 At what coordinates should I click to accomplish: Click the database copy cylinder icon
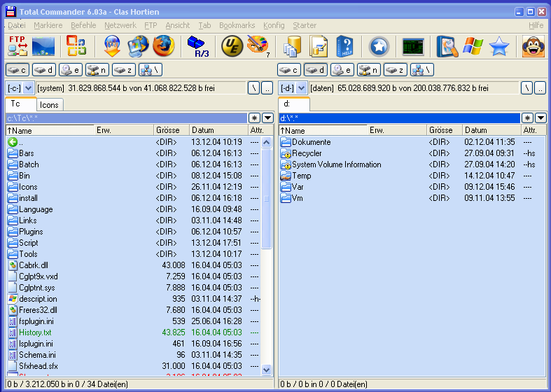(x=293, y=46)
